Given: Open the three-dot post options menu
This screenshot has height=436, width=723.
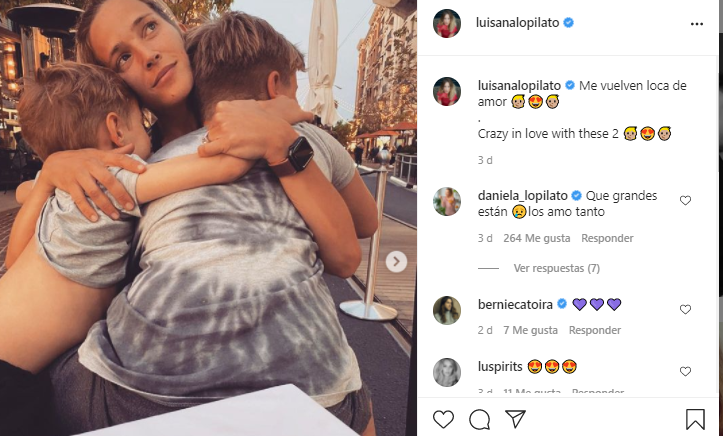Looking at the screenshot, I should pos(696,24).
